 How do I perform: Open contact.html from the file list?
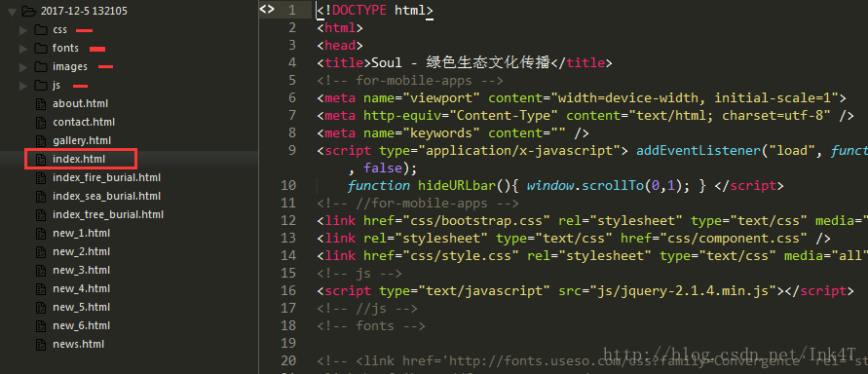pos(84,122)
